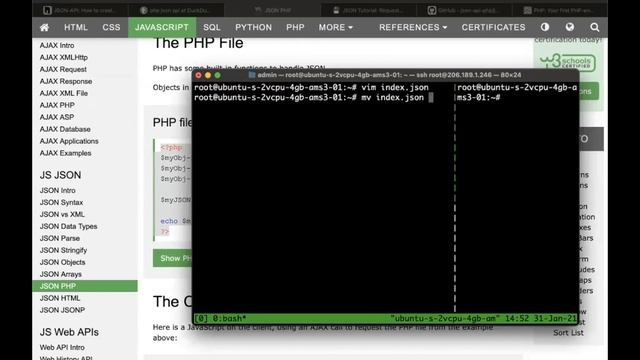Expand the MORE dropdown menu
The image size is (640, 360).
tap(336, 27)
